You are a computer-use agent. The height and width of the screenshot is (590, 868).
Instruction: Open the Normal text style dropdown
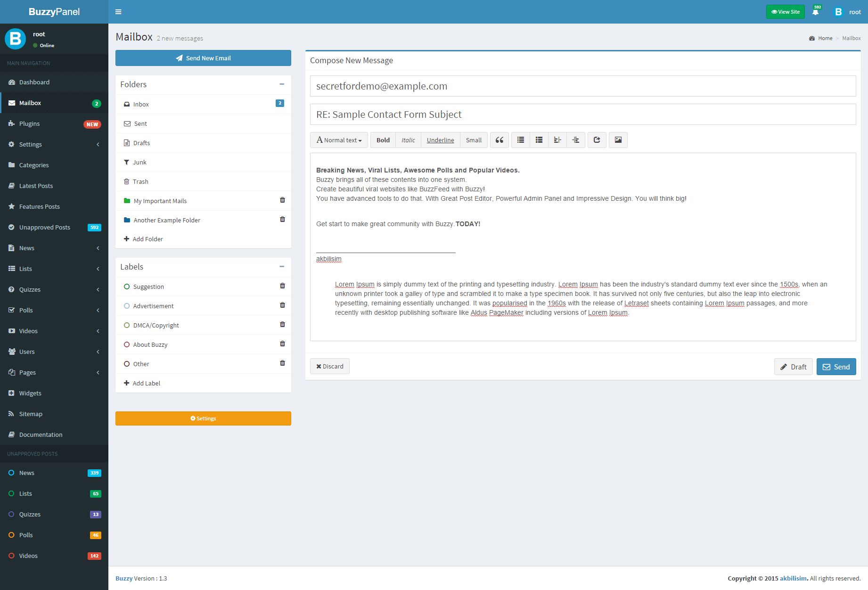339,140
